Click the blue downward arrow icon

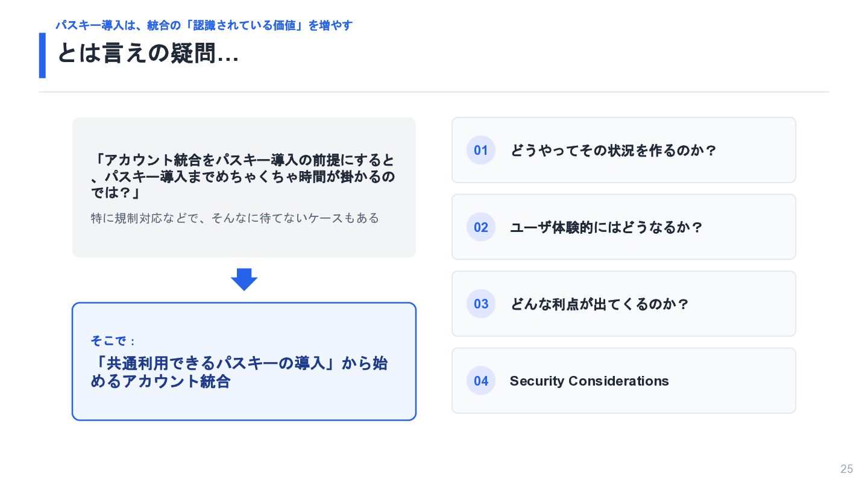(x=244, y=280)
